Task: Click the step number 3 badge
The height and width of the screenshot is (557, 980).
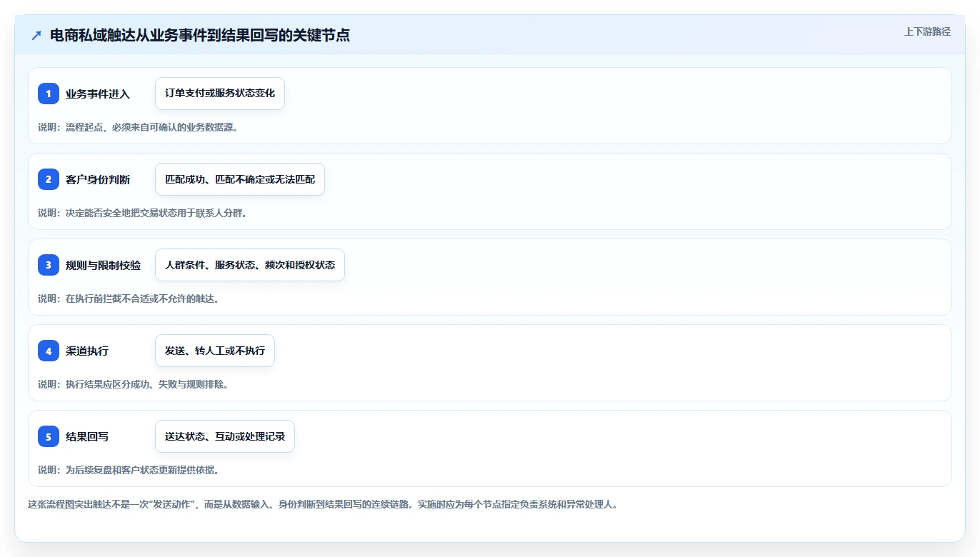Action: click(x=49, y=265)
